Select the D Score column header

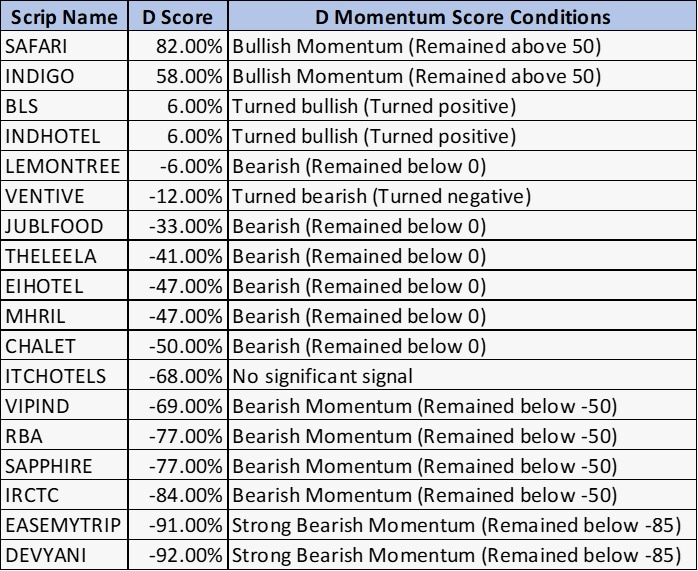click(178, 17)
